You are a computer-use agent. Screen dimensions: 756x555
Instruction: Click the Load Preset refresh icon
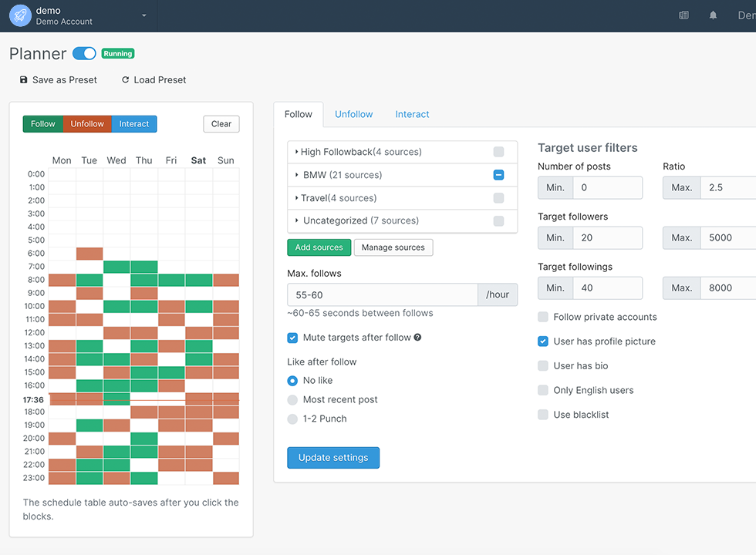(x=125, y=79)
